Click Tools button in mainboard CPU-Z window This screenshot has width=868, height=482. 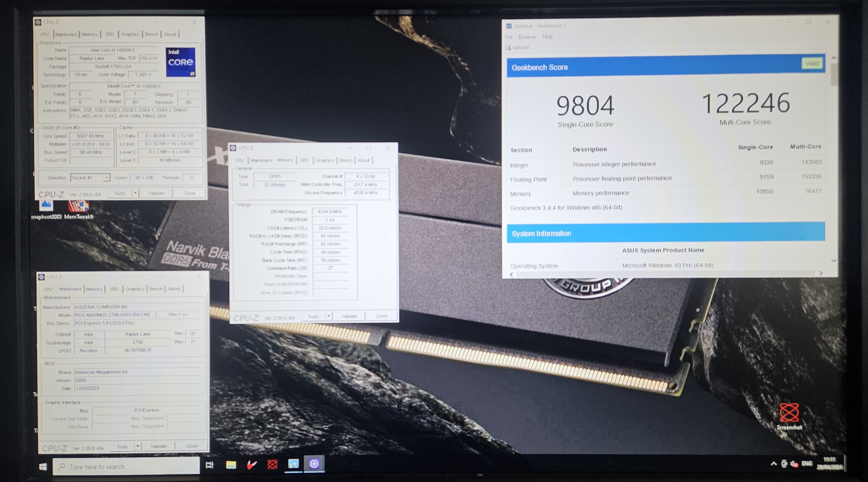click(x=122, y=446)
